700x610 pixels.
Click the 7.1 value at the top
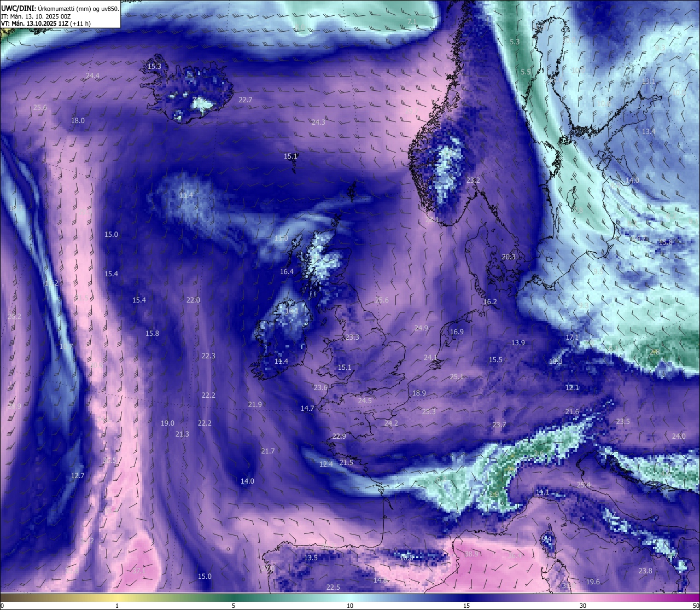pos(412,21)
